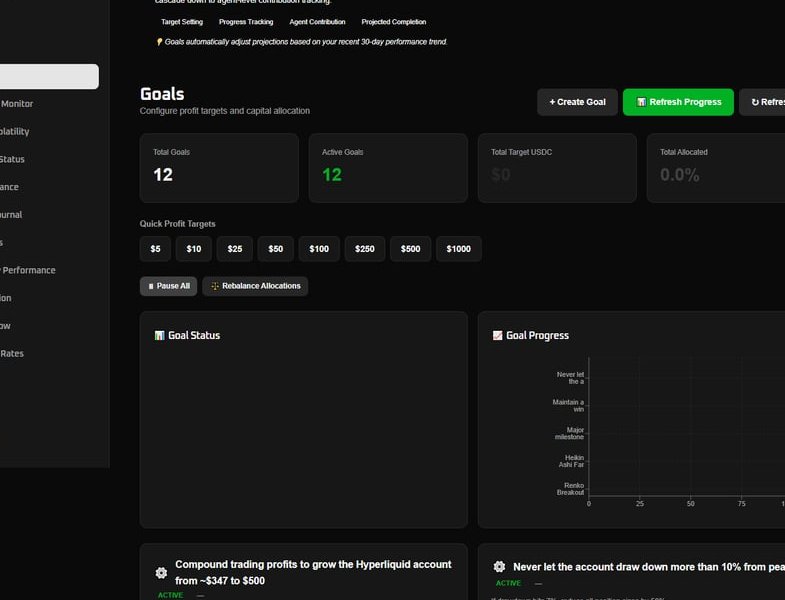Viewport: 785px width, 600px height.
Task: Select the Target Setting tab
Action: (182, 22)
